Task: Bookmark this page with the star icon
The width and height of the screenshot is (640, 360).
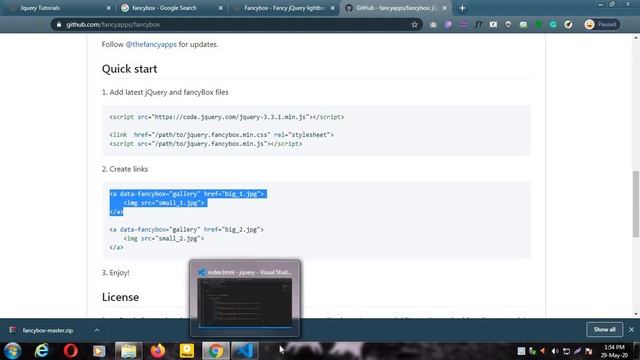Action: pyautogui.click(x=415, y=24)
